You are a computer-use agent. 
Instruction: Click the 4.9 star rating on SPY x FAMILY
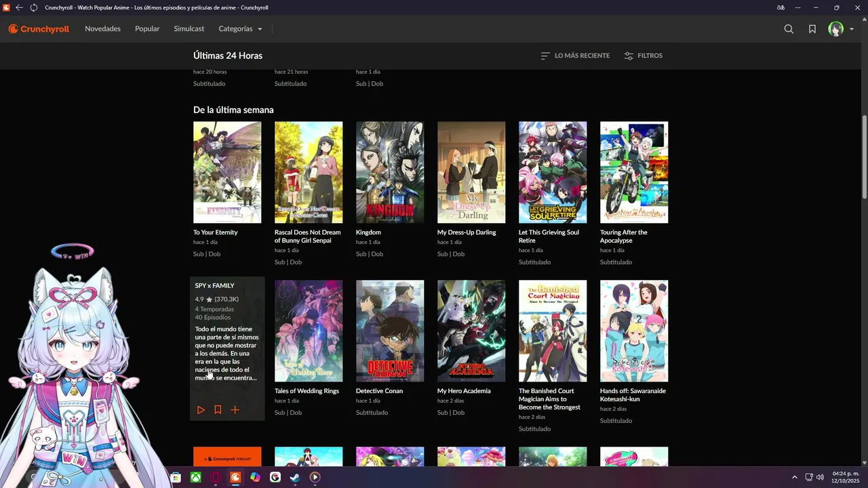[x=216, y=299]
